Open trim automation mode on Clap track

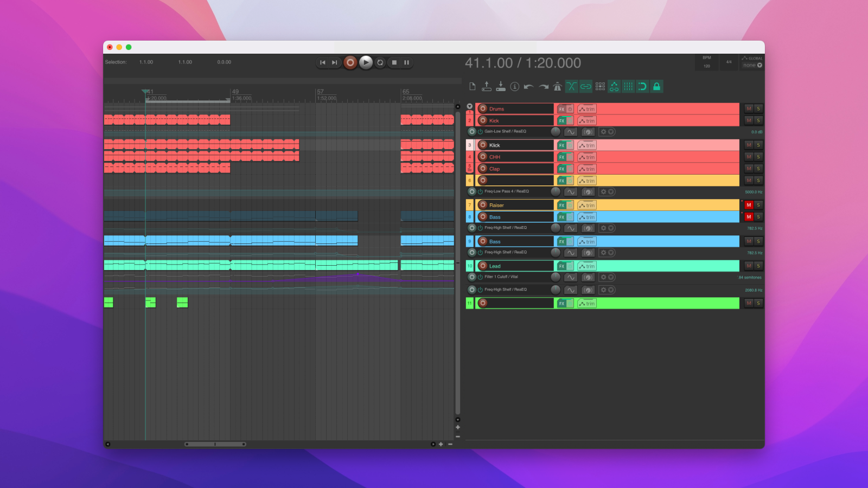(x=587, y=169)
